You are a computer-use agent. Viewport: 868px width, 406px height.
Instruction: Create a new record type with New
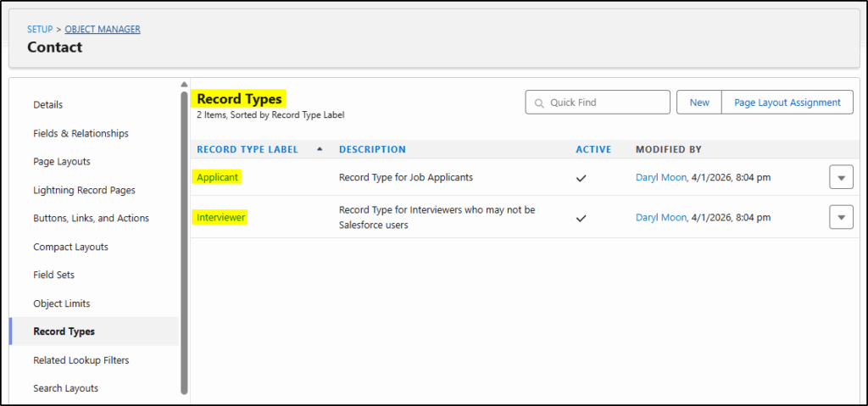click(x=698, y=103)
